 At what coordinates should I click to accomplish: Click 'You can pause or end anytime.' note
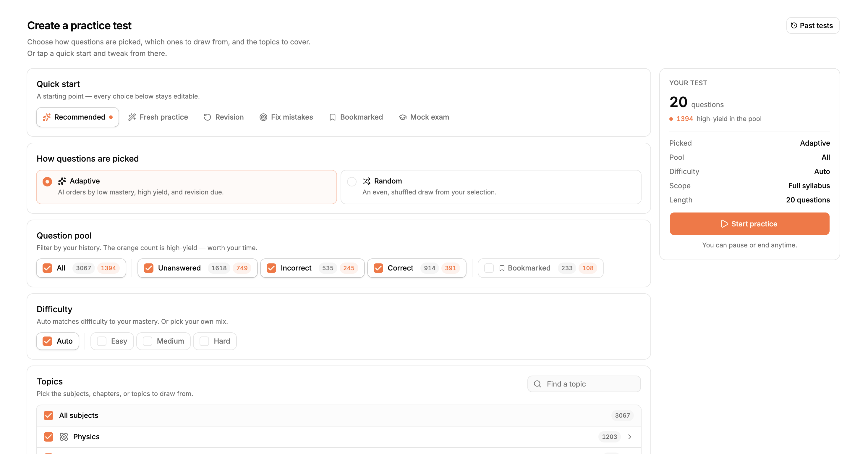pos(749,245)
